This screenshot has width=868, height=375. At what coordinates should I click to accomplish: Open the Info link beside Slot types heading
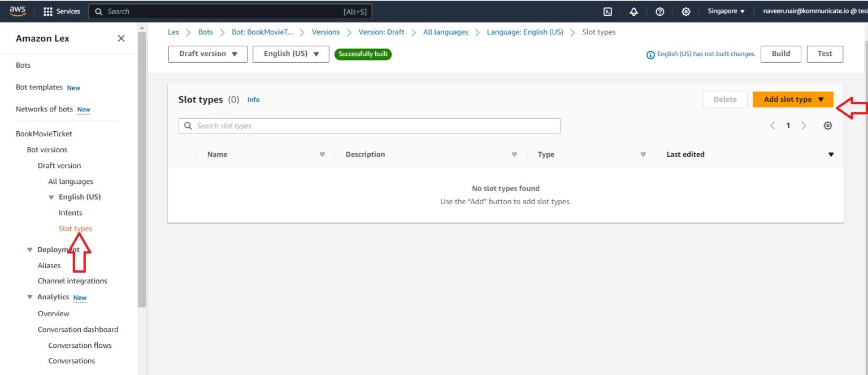pyautogui.click(x=253, y=100)
